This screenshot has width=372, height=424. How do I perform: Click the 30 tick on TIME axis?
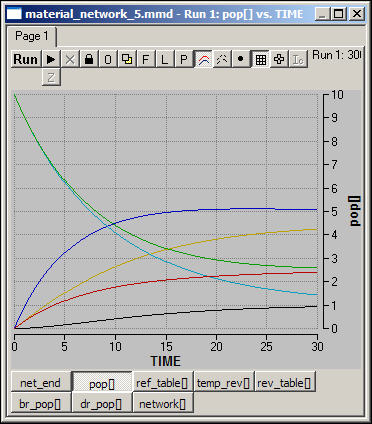coord(317,347)
